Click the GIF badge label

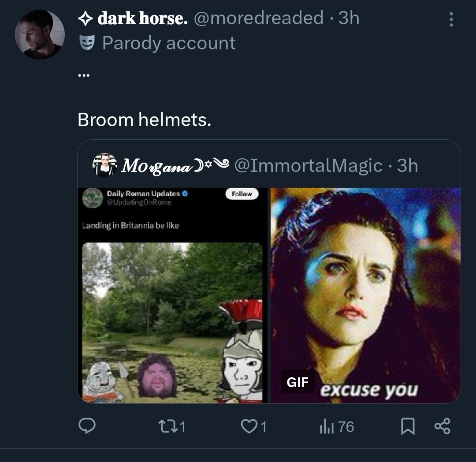297,382
